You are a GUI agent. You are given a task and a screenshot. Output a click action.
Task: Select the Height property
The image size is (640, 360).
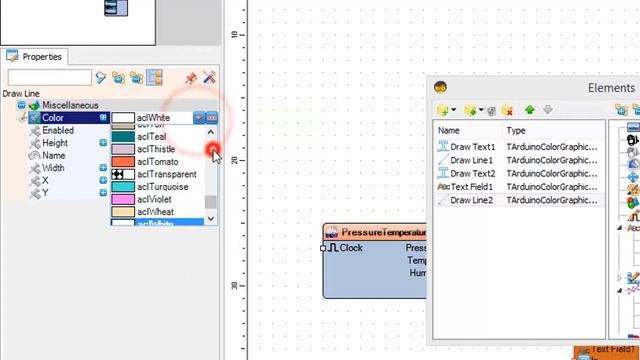point(55,143)
